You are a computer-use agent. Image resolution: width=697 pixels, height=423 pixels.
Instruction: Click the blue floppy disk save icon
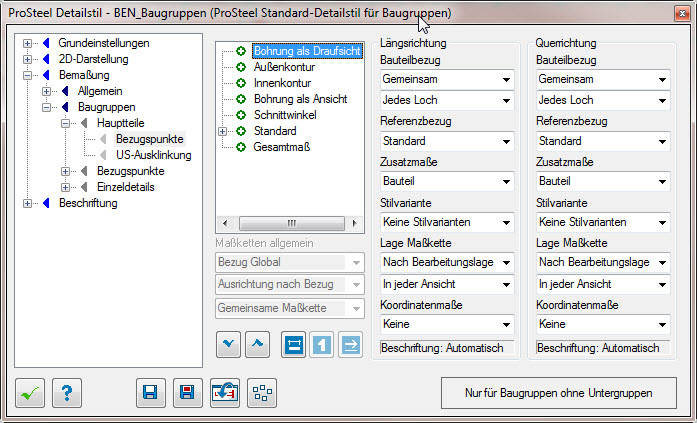pos(151,393)
